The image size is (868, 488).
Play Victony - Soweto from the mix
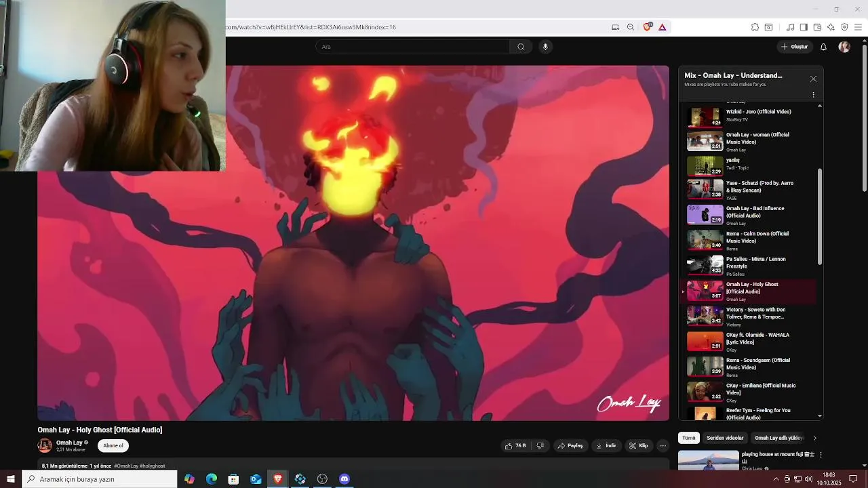click(750, 317)
